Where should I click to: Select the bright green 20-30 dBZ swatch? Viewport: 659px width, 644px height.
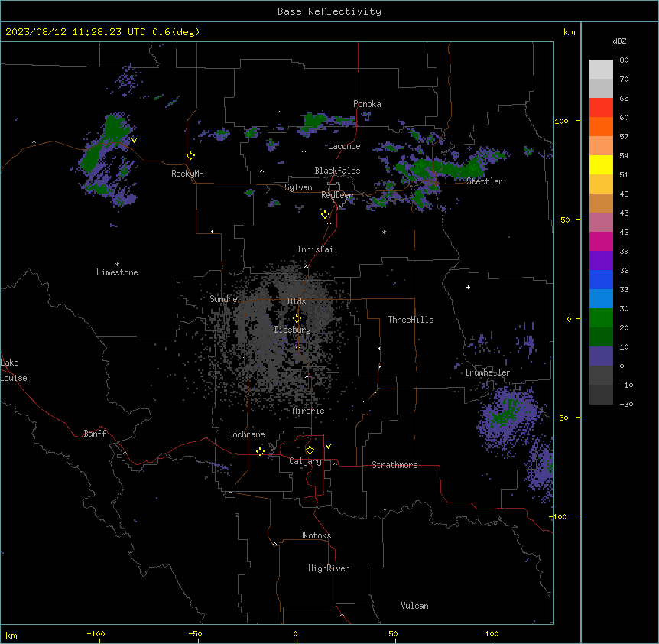click(601, 318)
